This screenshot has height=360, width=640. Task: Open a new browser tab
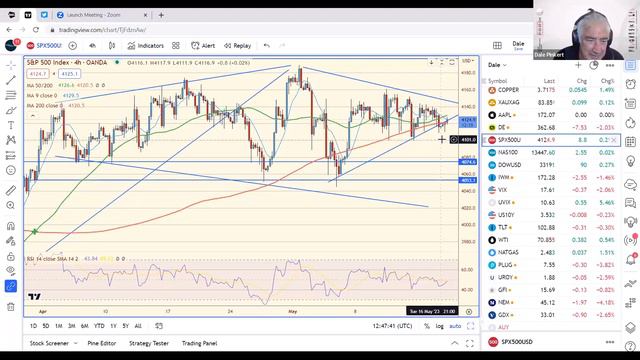161,15
